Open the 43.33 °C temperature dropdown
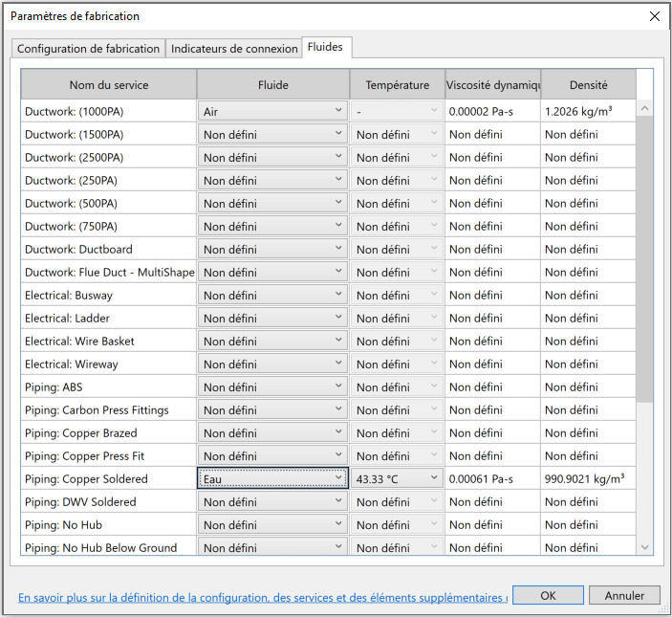The width and height of the screenshot is (672, 618). coord(397,478)
